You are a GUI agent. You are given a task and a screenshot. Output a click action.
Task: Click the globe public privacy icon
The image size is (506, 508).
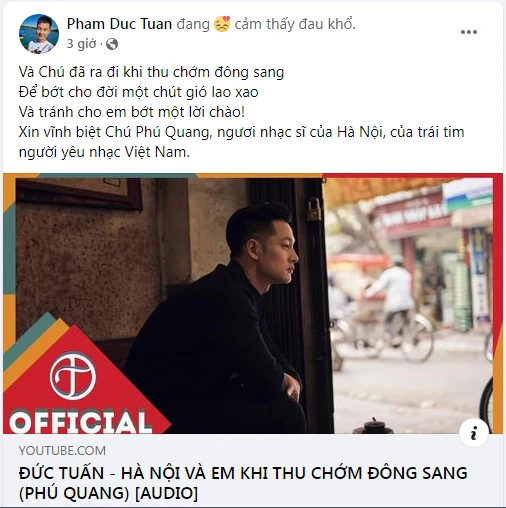pyautogui.click(x=112, y=44)
